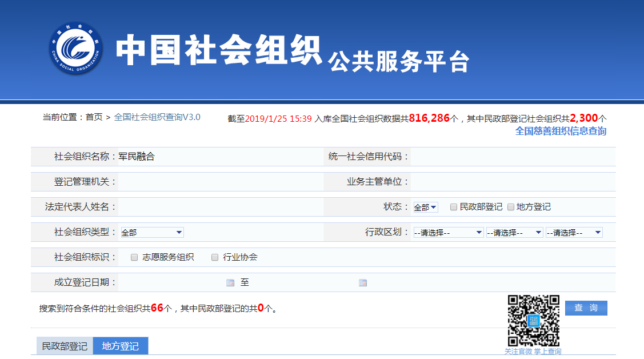This screenshot has height=359, width=644.
Task: Click the 66 search results count
Action: tap(157, 308)
